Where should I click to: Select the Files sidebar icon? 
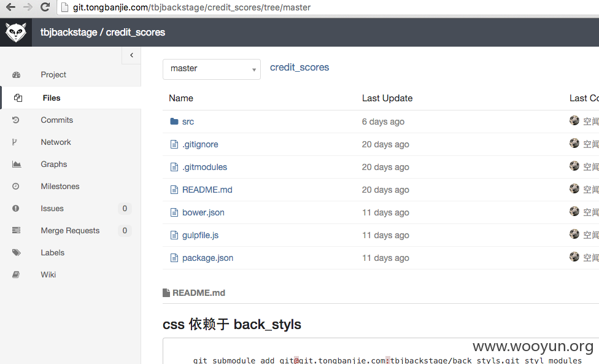(18, 98)
